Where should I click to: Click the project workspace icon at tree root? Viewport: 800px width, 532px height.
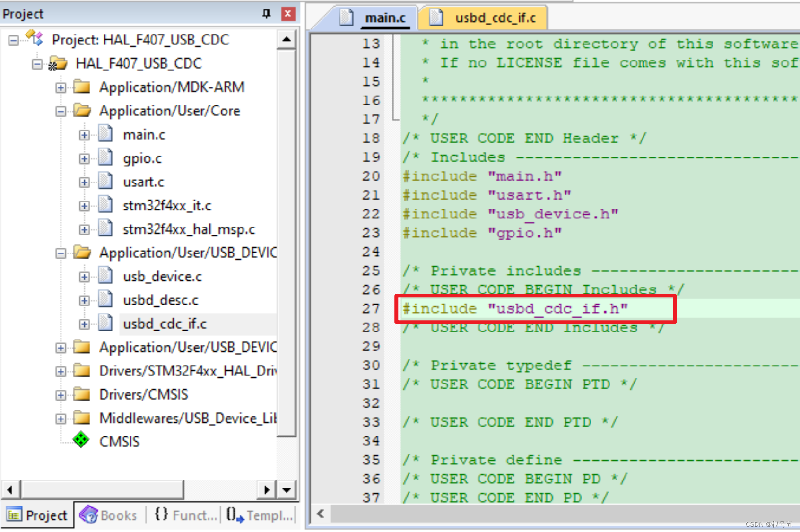[x=35, y=38]
